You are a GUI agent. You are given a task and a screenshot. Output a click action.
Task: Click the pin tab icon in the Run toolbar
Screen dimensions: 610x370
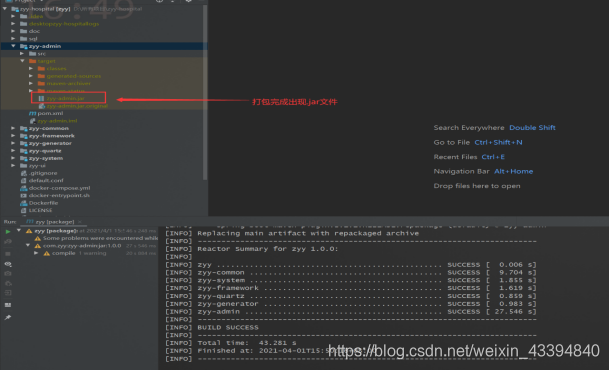tap(8, 317)
